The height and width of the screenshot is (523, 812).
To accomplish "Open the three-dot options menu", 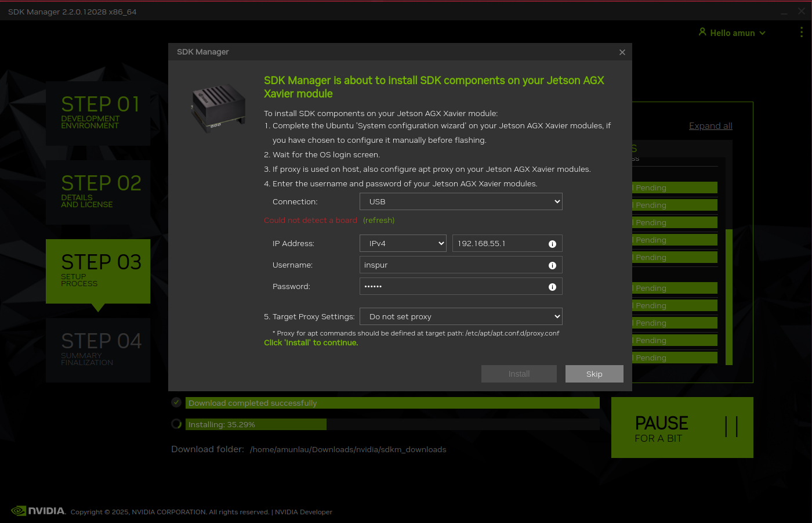I will tap(802, 33).
